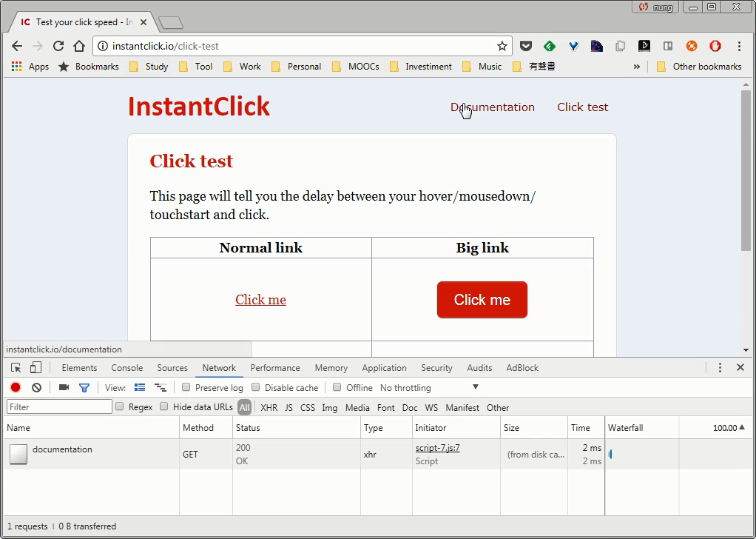This screenshot has width=756, height=539.
Task: Switch to large request rows view
Action: point(140,387)
